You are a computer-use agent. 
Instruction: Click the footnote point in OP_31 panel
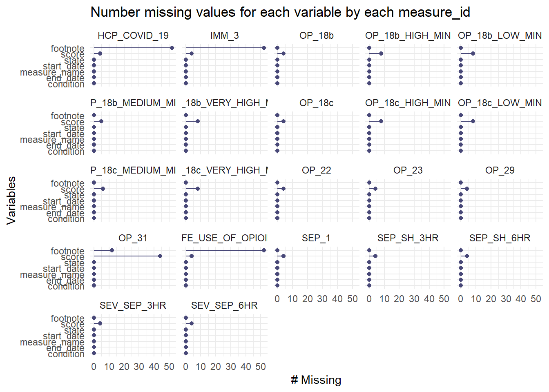pyautogui.click(x=112, y=250)
